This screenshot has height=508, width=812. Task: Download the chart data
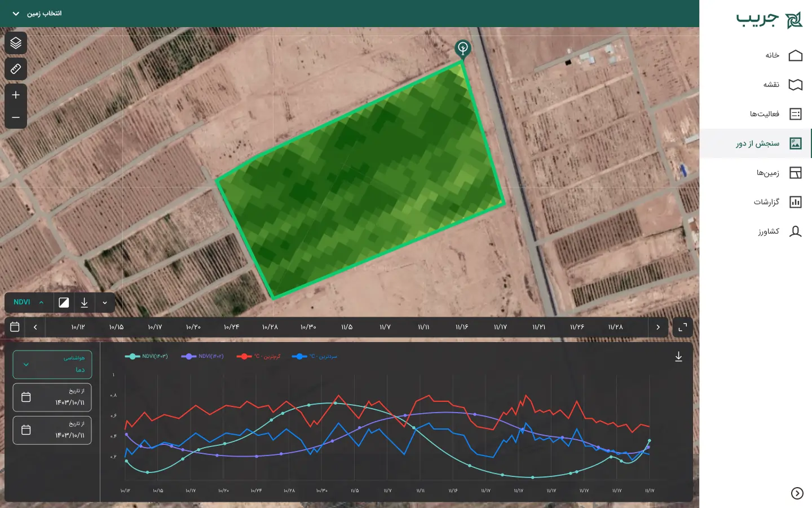[x=678, y=357]
